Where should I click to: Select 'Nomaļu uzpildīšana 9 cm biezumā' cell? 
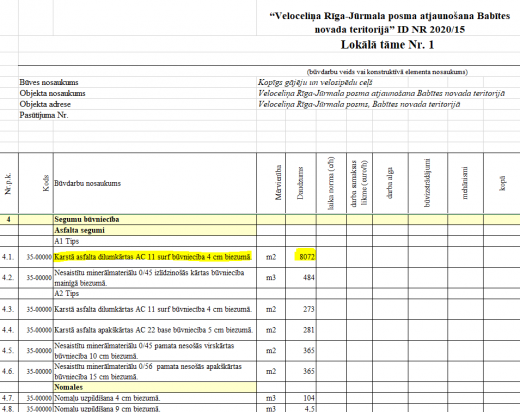155,408
